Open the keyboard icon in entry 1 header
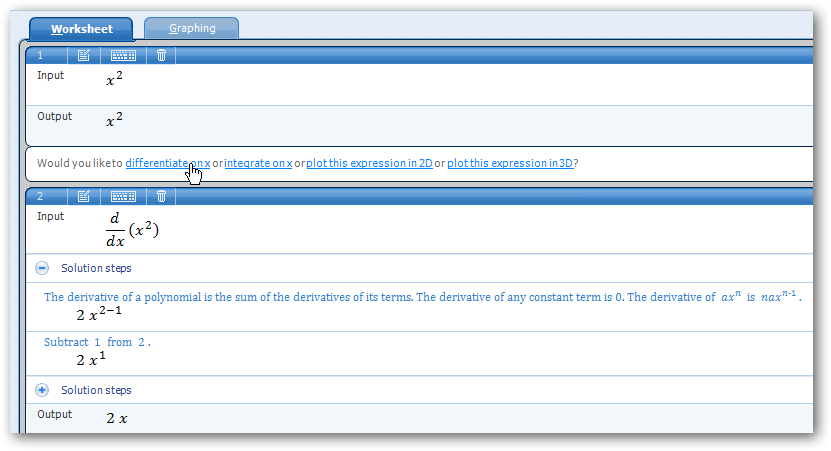 pos(123,55)
